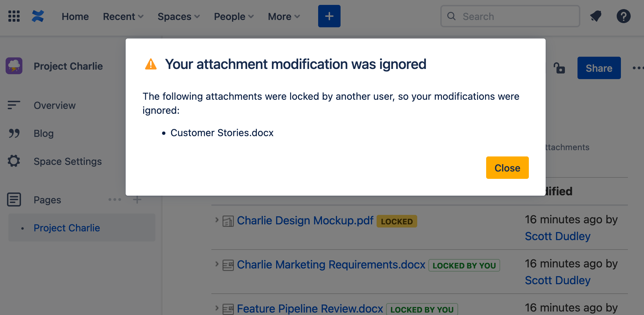Open the help question mark icon
The image size is (644, 315).
tap(623, 16)
